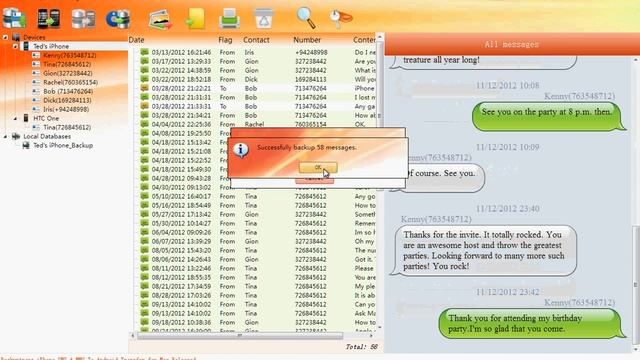Select HTC One device in tree
This screenshot has width=640, height=360.
pyautogui.click(x=46, y=118)
